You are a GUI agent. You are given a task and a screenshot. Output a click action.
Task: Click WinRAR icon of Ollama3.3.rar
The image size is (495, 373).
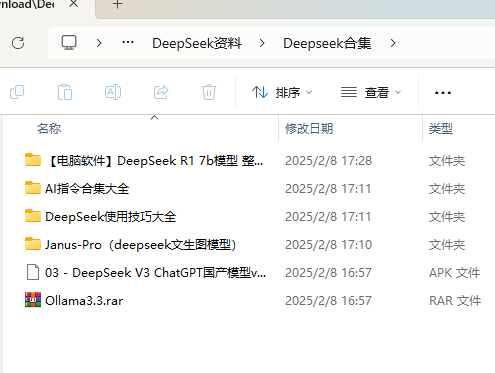33,300
